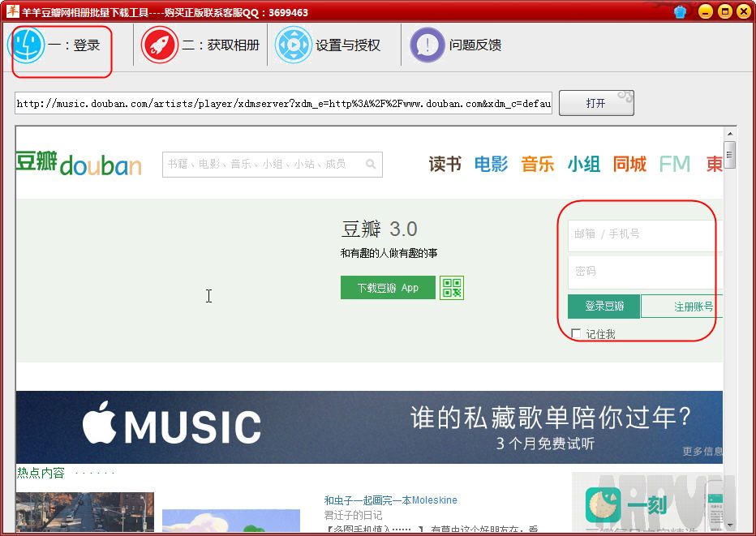756x536 pixels.
Task: Click the login step face icon
Action: click(30, 45)
